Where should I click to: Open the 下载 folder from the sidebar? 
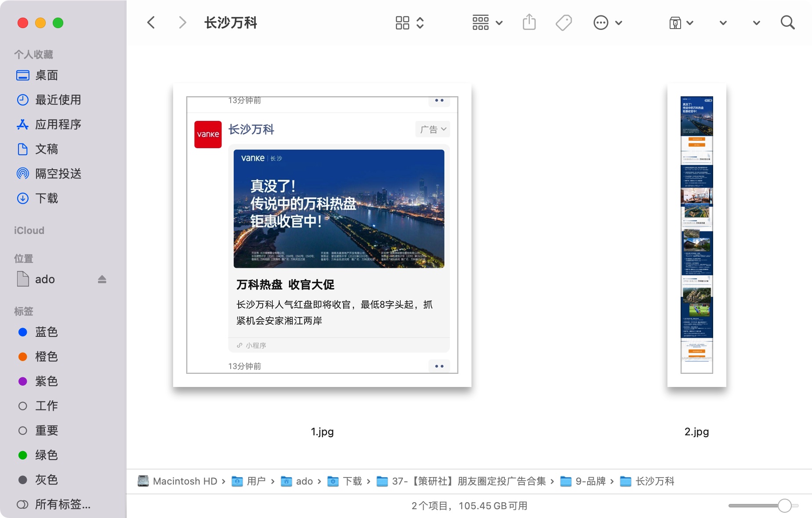[x=47, y=198]
